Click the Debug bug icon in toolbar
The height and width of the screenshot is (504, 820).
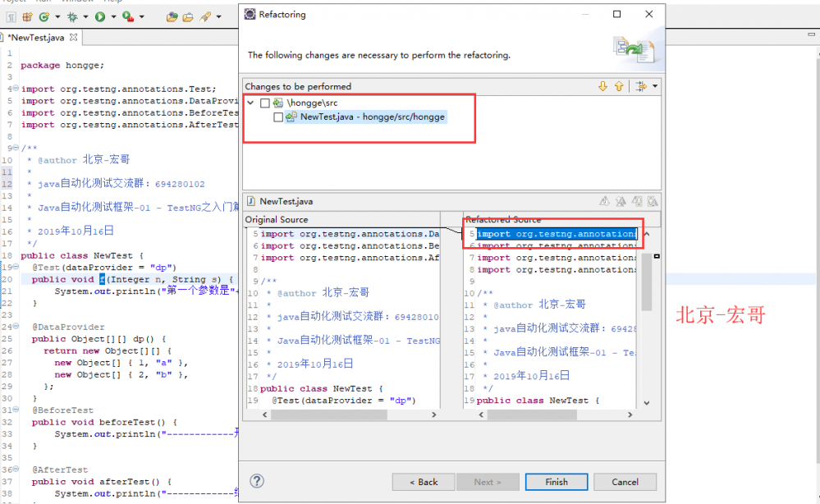tap(72, 16)
